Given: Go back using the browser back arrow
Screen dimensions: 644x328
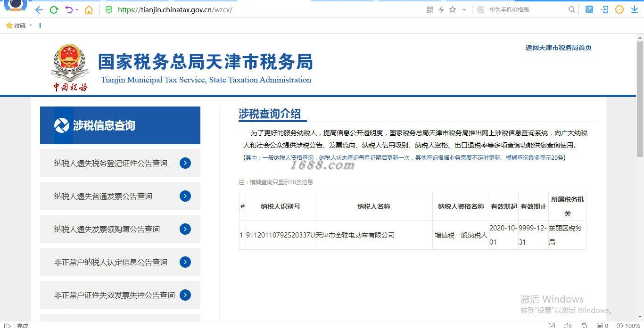Looking at the screenshot, I should point(39,9).
